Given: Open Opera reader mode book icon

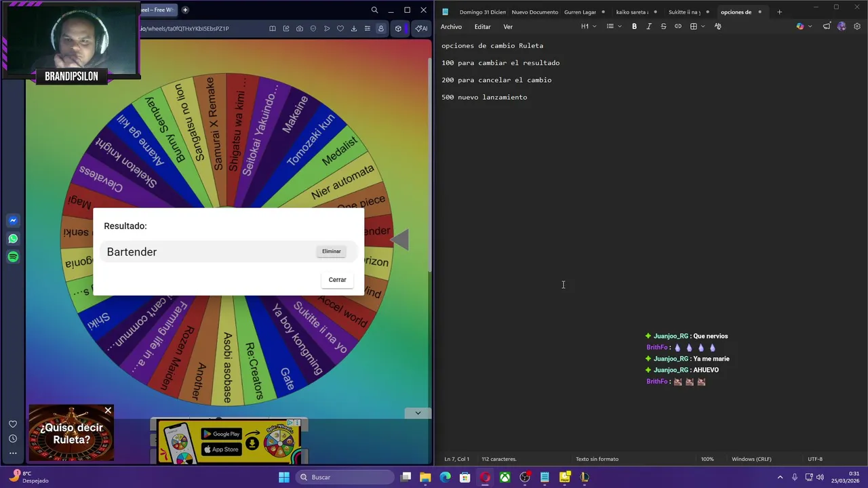Looking at the screenshot, I should 273,28.
